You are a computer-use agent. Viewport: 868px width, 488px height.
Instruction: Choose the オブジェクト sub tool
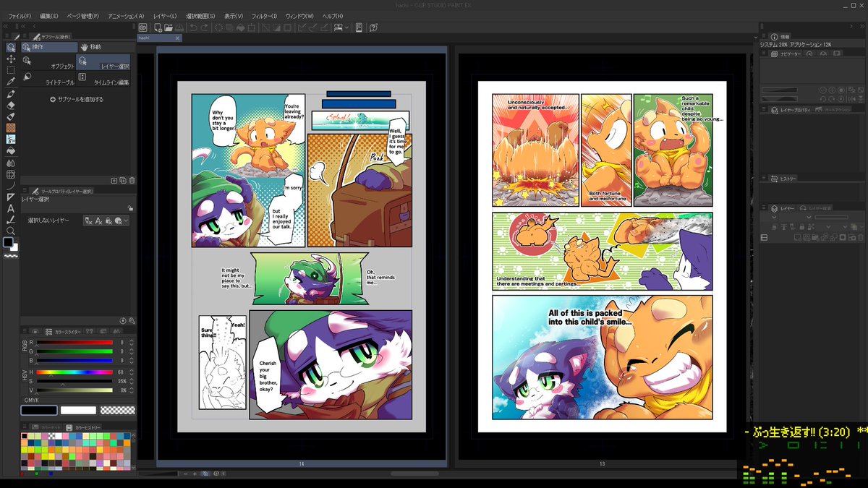coord(48,63)
